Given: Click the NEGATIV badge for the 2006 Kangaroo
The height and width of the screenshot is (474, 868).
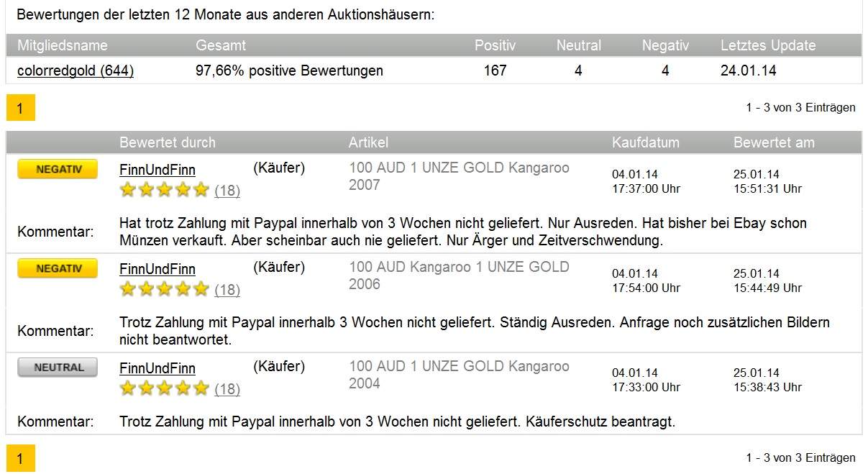Looking at the screenshot, I should tap(58, 268).
